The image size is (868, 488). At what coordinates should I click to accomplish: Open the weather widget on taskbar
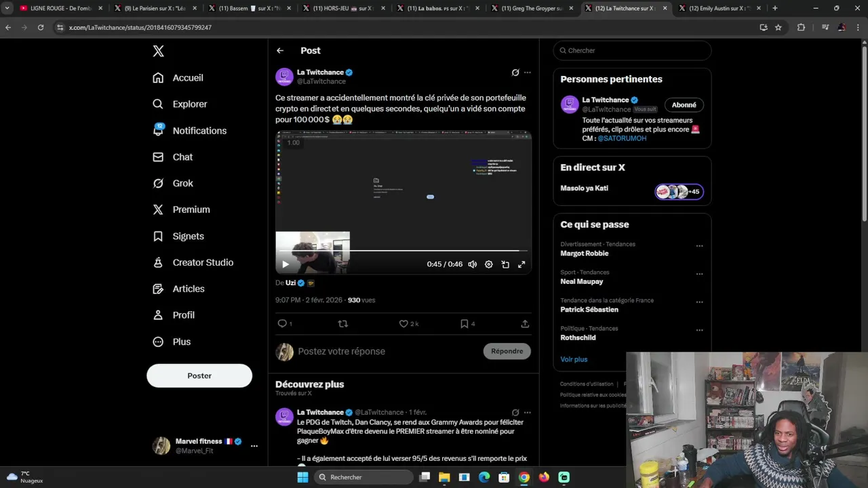click(24, 477)
